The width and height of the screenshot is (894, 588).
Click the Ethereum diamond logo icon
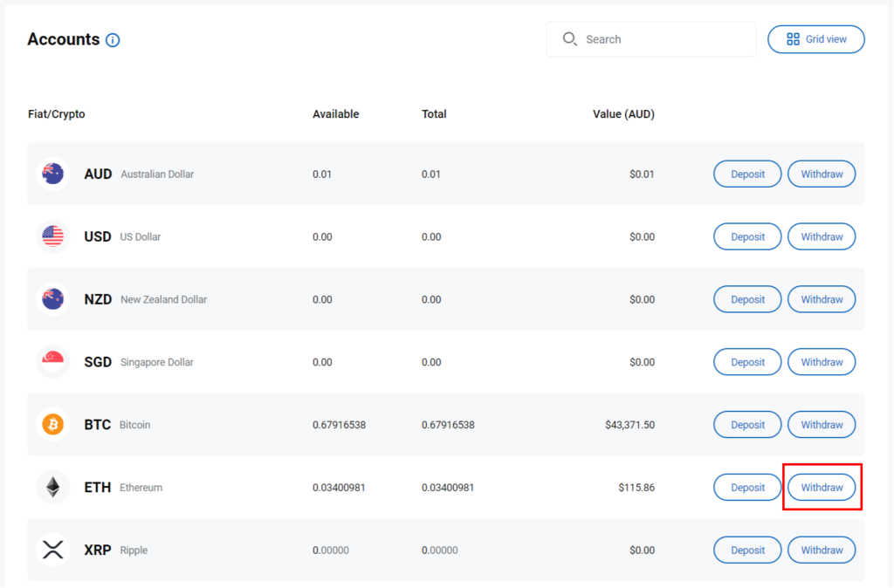pos(53,488)
